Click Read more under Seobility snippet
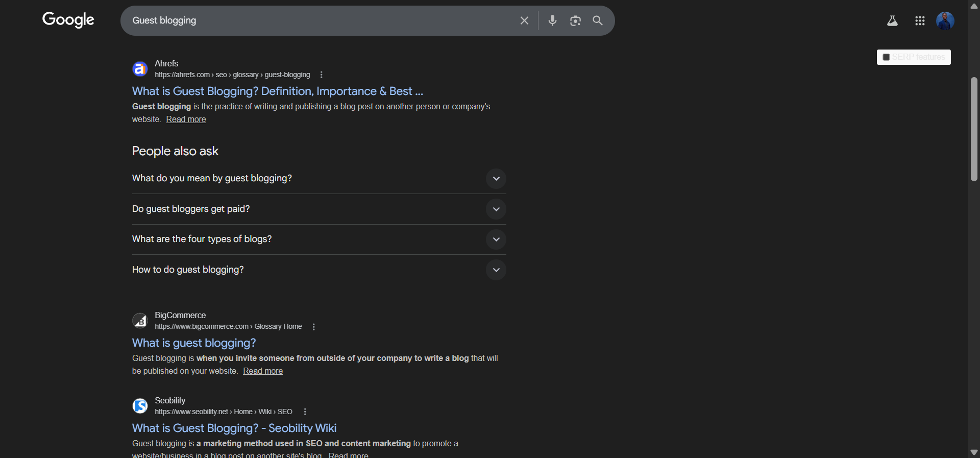Screen dimensions: 980x458 (x=348, y=455)
